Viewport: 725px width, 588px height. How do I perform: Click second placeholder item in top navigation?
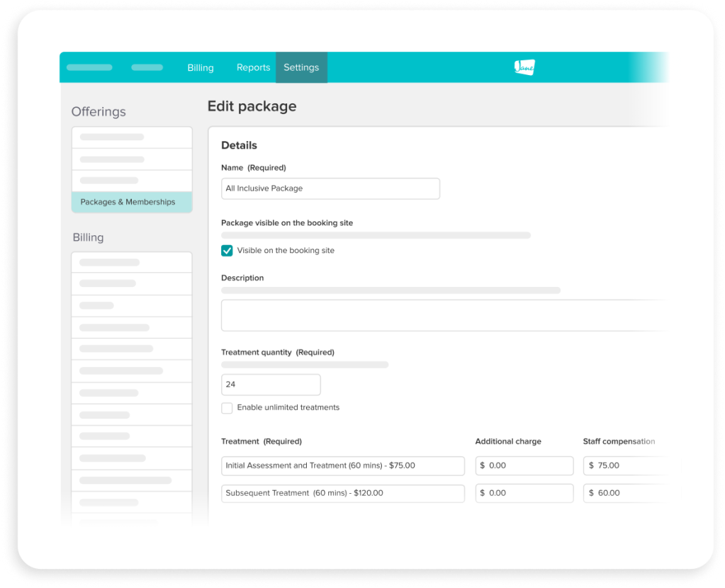[147, 68]
